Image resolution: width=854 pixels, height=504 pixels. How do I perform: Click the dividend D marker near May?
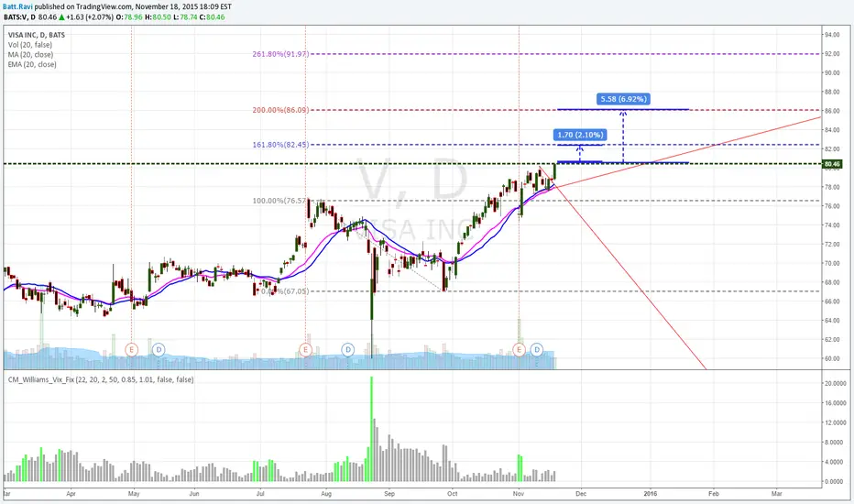(x=159, y=349)
